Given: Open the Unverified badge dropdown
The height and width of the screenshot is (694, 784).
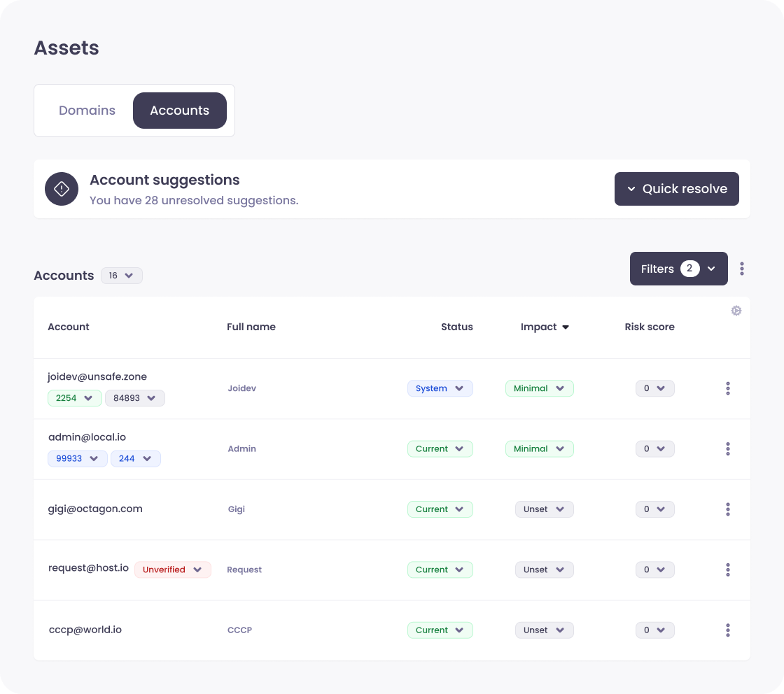Looking at the screenshot, I should [173, 569].
